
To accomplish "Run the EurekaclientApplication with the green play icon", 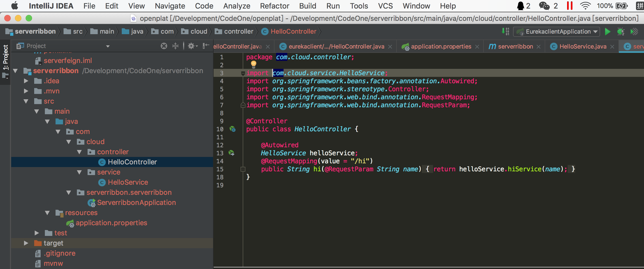I will (607, 31).
